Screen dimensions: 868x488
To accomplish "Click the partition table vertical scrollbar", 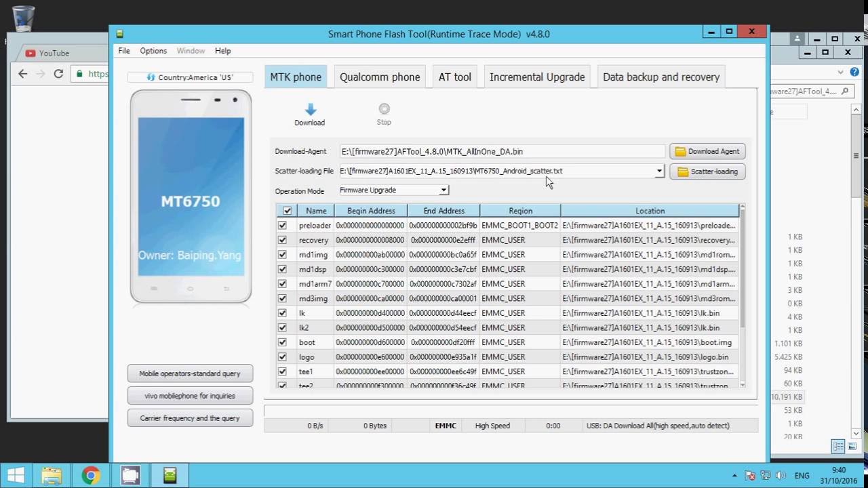I will point(742,296).
